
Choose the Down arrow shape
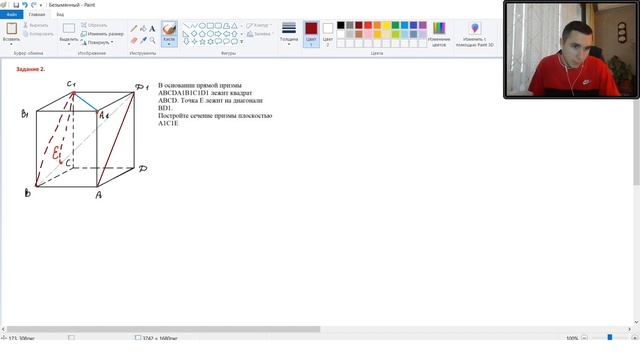[186, 42]
